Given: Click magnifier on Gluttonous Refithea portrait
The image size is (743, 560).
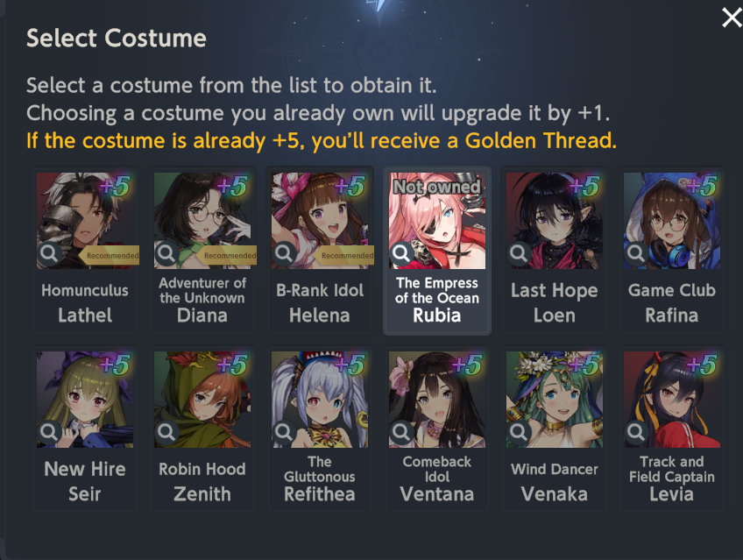Looking at the screenshot, I should (284, 432).
